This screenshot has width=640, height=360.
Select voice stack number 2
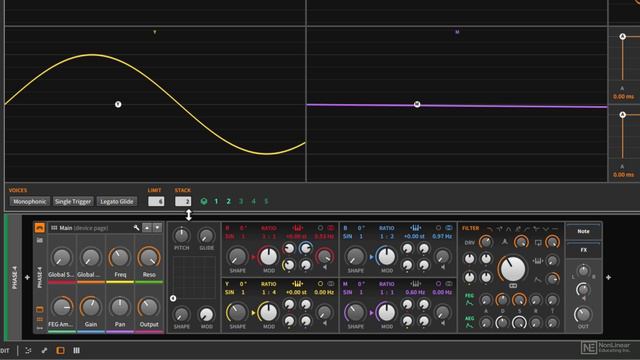229,201
